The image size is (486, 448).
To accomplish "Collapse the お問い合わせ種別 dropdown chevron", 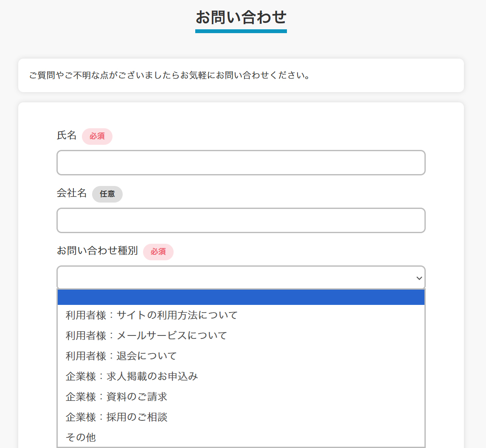I will (419, 278).
